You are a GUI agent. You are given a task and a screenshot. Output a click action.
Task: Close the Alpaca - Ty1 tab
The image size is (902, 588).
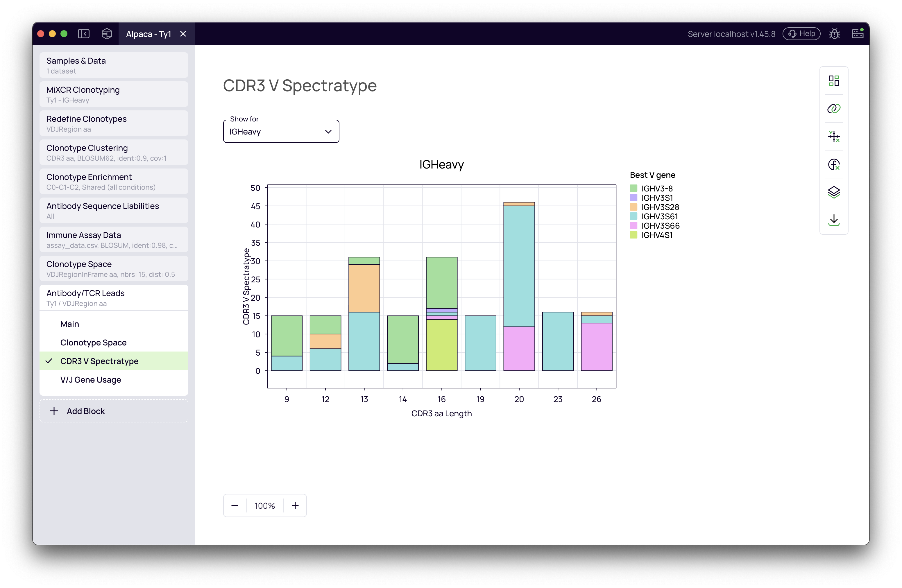[x=183, y=34]
